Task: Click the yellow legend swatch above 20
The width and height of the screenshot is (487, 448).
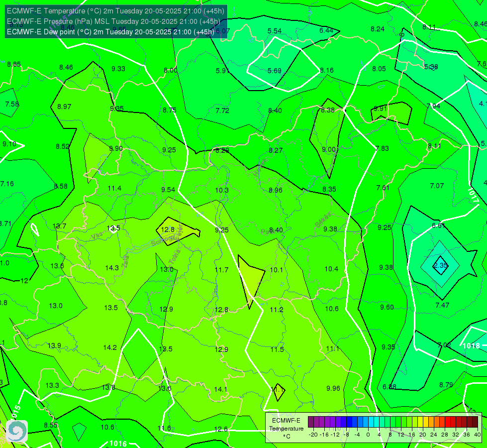Action: [x=420, y=422]
